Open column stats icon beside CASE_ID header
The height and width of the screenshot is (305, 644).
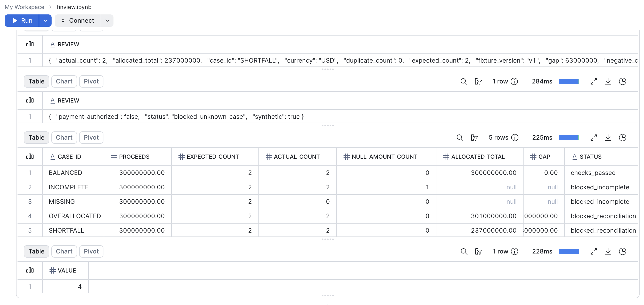coord(30,156)
